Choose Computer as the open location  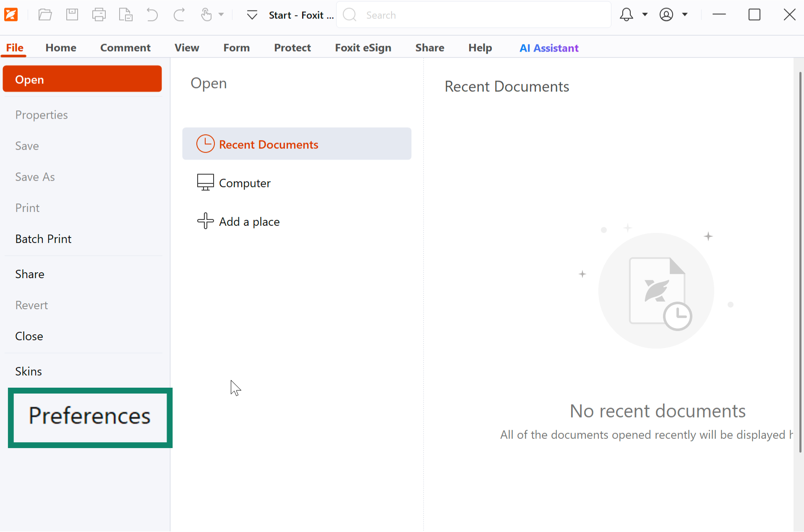[x=245, y=183]
